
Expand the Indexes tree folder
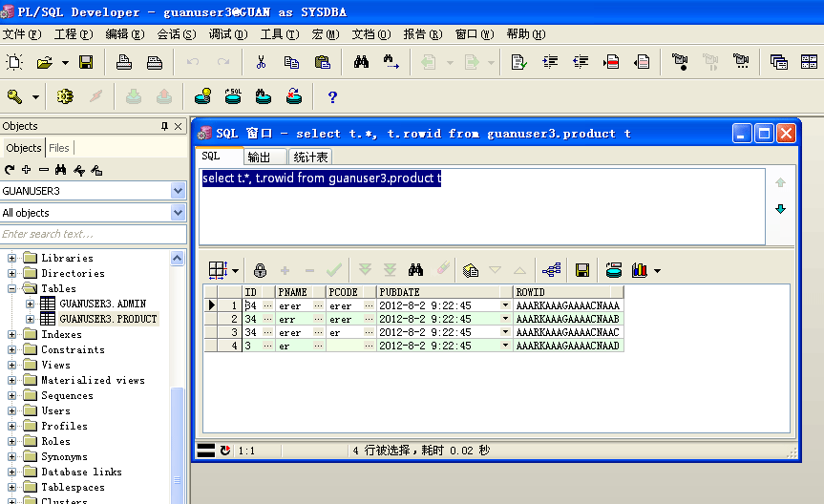(11, 334)
